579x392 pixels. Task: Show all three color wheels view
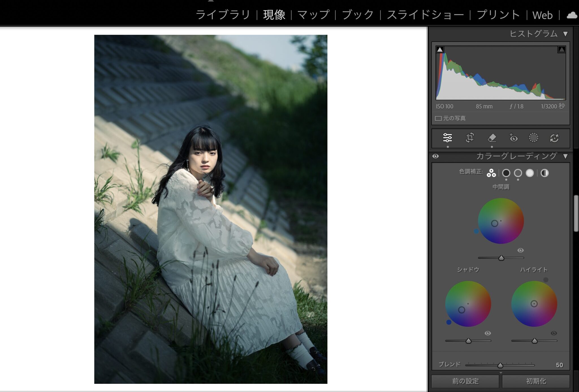491,173
